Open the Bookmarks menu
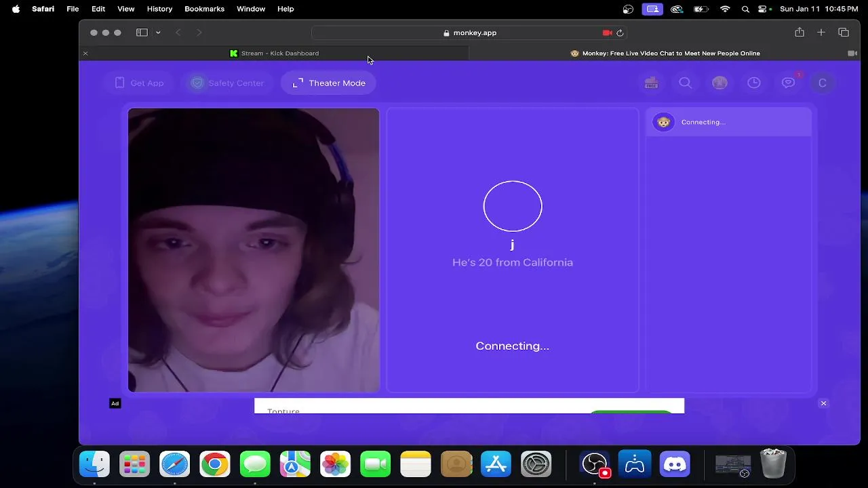Image resolution: width=868 pixels, height=488 pixels. (204, 9)
